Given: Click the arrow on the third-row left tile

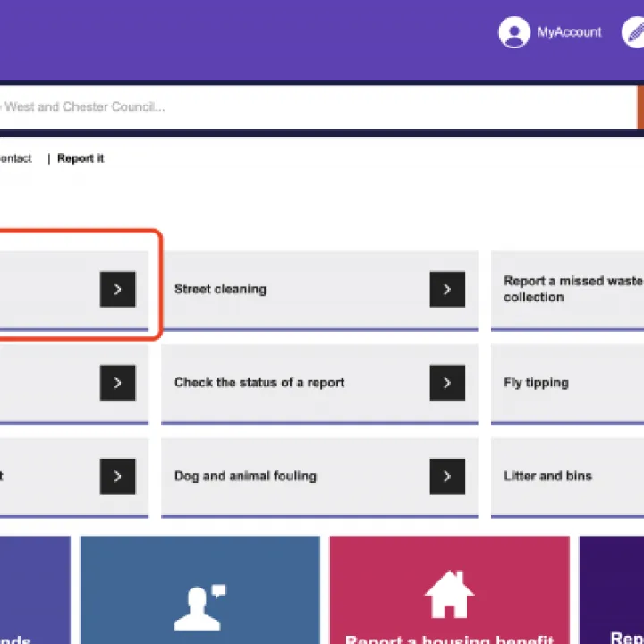Looking at the screenshot, I should pyautogui.click(x=117, y=477).
